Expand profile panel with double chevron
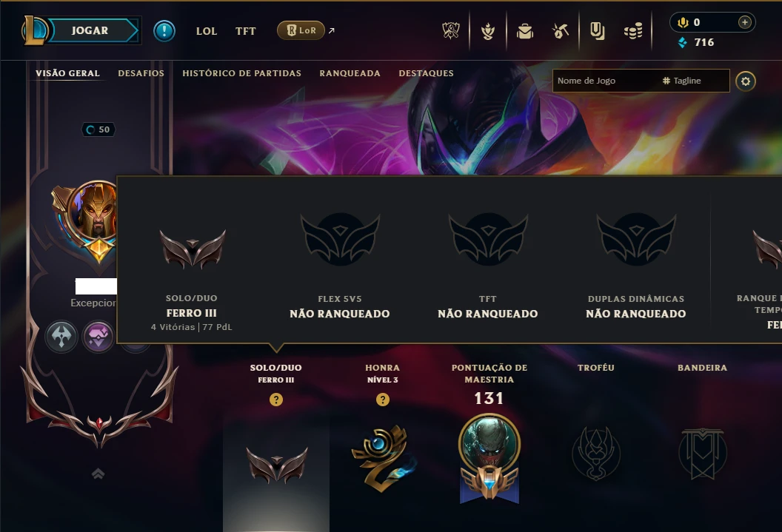The width and height of the screenshot is (782, 532). 98,474
